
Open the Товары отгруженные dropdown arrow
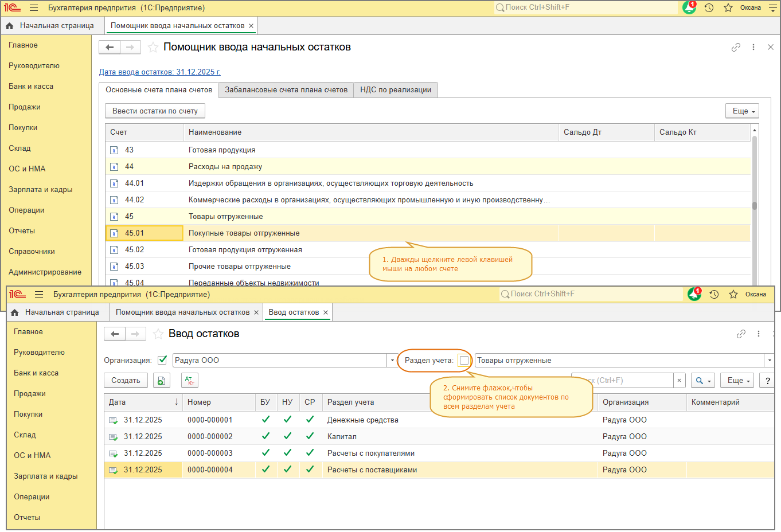coord(768,361)
